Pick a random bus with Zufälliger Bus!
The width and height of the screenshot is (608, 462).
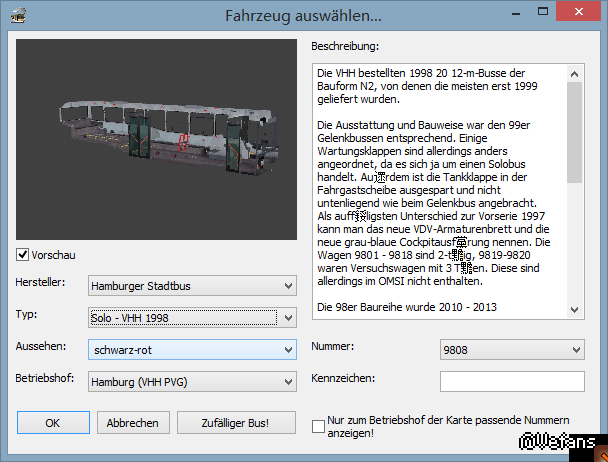click(237, 422)
